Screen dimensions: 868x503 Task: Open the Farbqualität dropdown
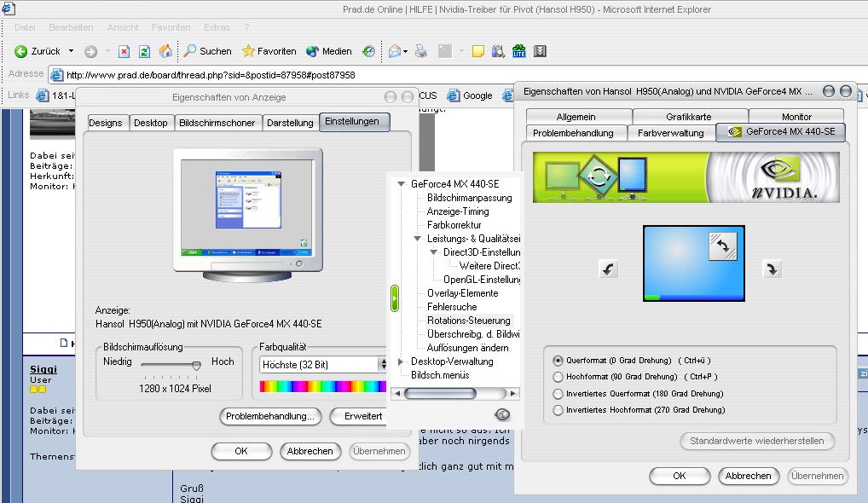click(383, 364)
